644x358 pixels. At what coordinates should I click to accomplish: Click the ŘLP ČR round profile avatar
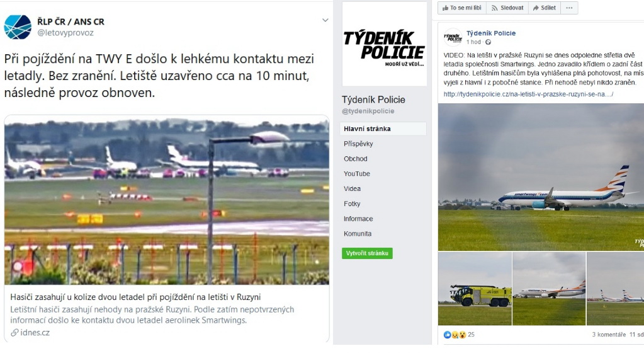coord(18,27)
